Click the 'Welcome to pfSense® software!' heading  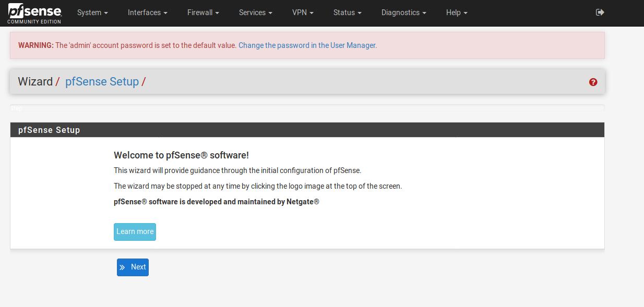click(x=181, y=155)
